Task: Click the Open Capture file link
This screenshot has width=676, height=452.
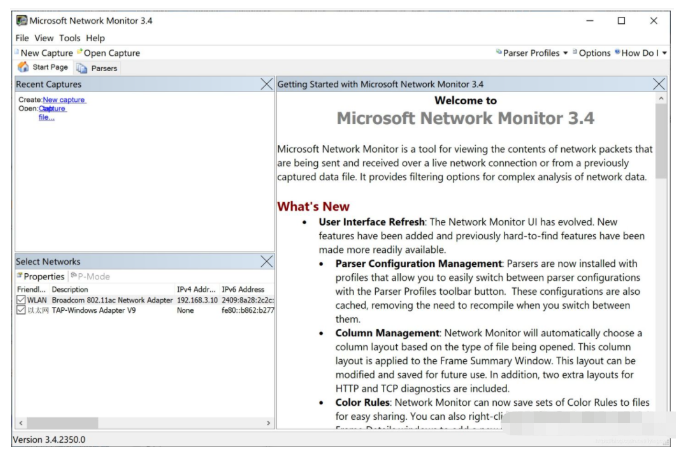Action: click(52, 113)
